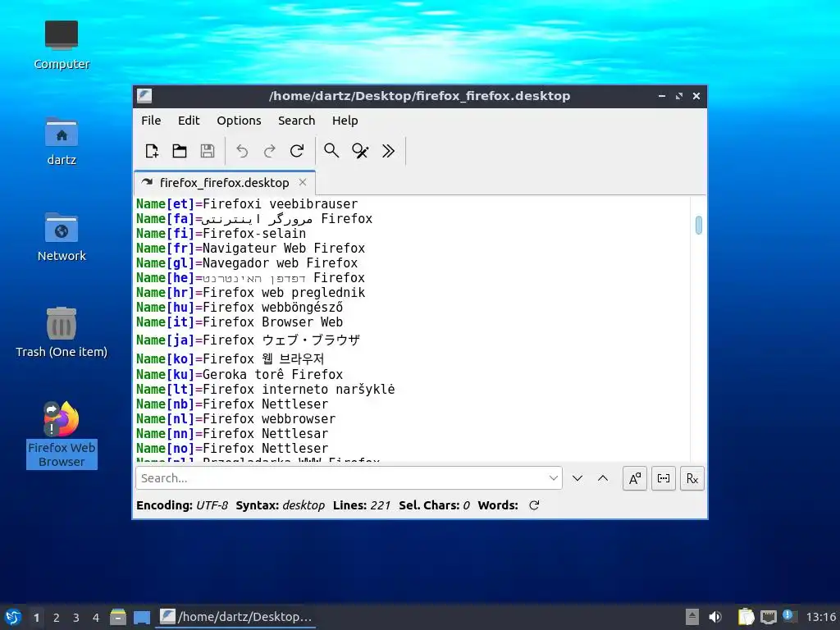
Task: Select the dartz home folder icon
Action: click(62, 141)
